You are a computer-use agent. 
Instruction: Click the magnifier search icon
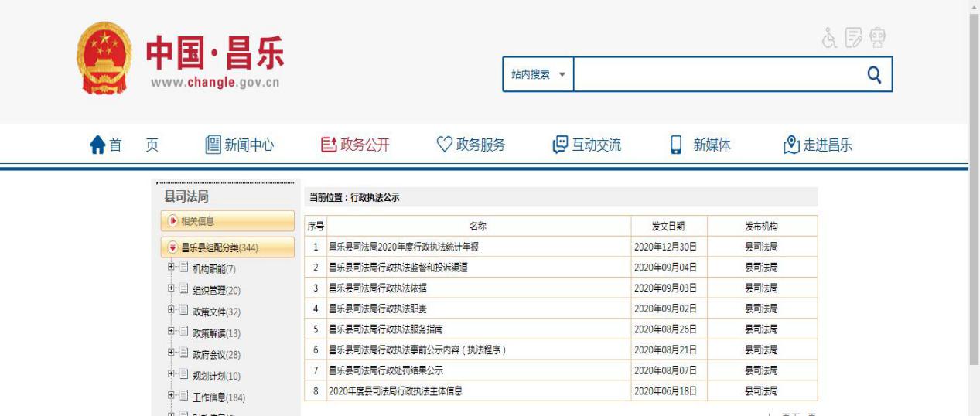pos(874,74)
